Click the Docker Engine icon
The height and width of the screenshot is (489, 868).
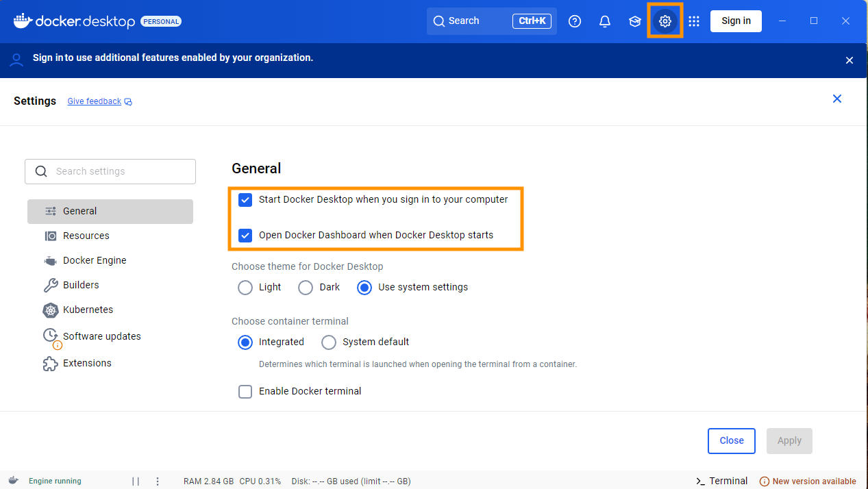tap(51, 260)
